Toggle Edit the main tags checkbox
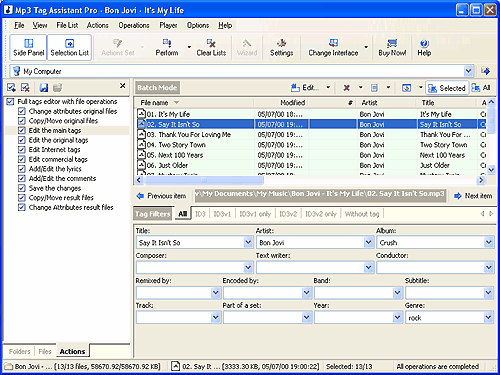 tap(22, 130)
